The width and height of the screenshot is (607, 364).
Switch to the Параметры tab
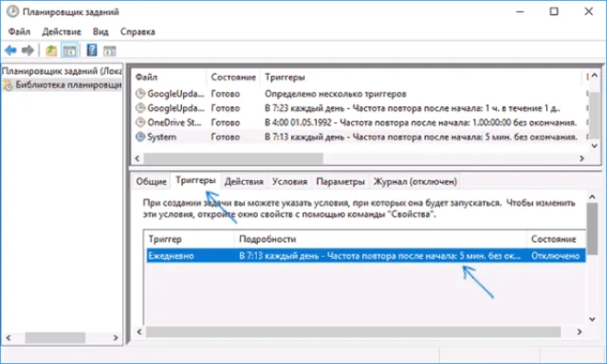[x=340, y=181]
